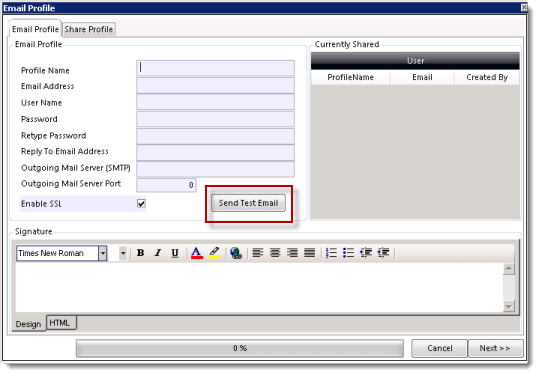
Task: Pick yellow highlight color tool
Action: (x=214, y=253)
